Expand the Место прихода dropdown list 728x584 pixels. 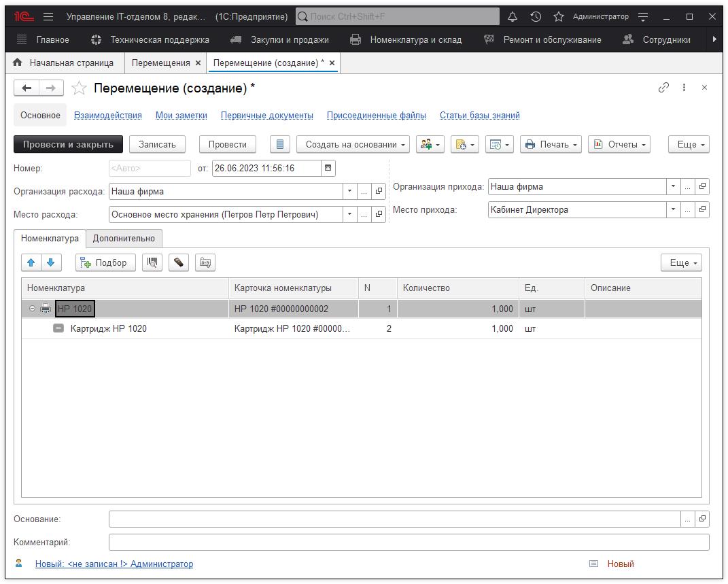673,209
